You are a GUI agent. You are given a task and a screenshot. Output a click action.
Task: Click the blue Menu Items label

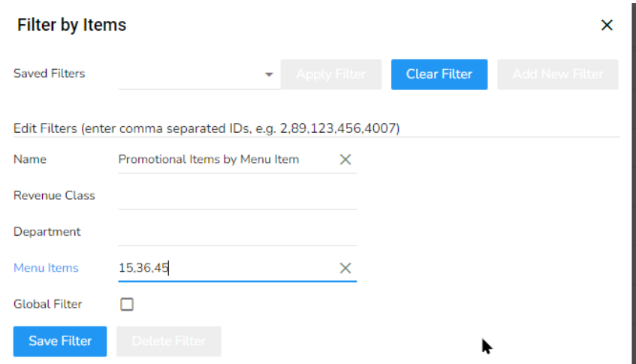click(x=46, y=268)
